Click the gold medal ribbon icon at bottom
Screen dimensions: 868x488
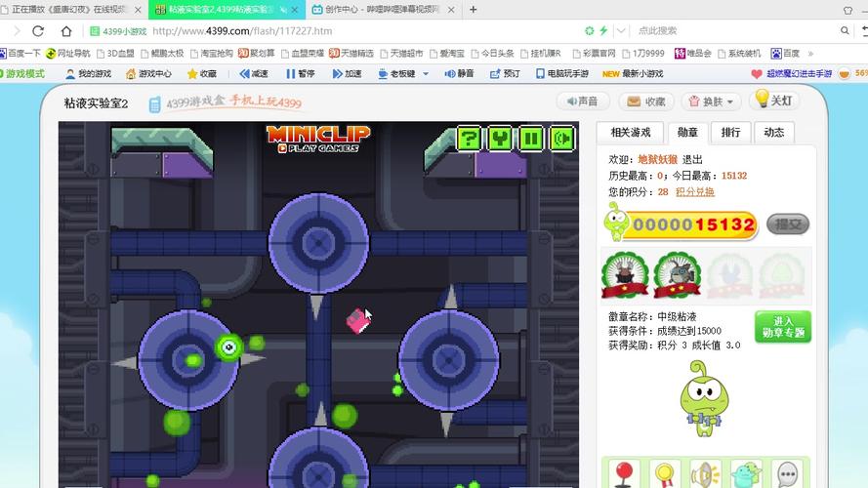click(x=664, y=474)
